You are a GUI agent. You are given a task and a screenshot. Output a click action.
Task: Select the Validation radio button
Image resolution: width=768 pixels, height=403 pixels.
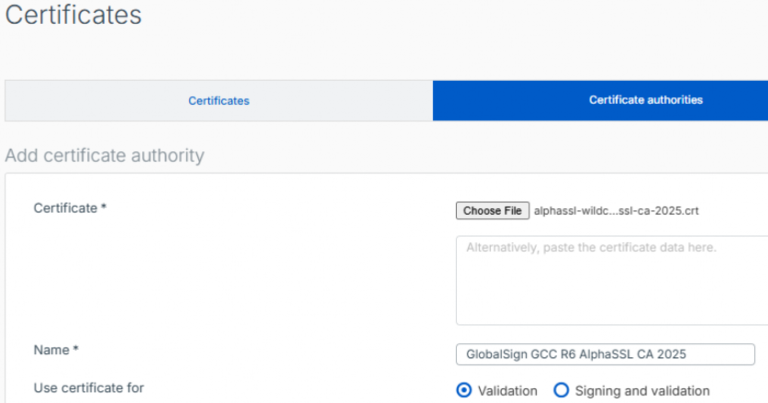point(463,390)
